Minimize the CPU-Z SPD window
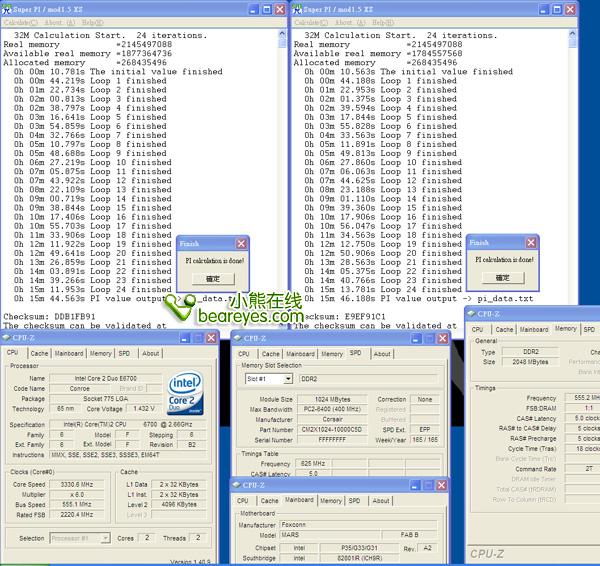 coord(416,338)
